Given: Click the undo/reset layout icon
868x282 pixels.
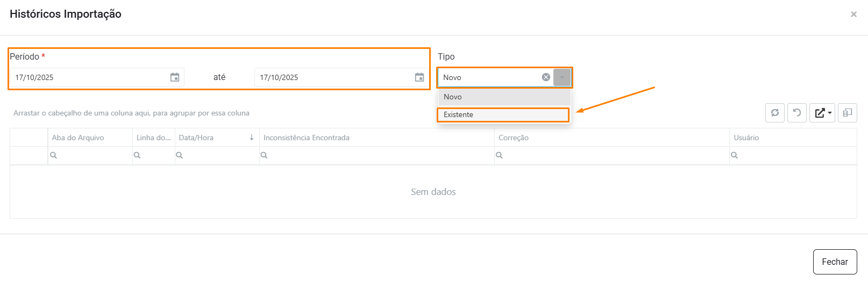Looking at the screenshot, I should [x=797, y=113].
